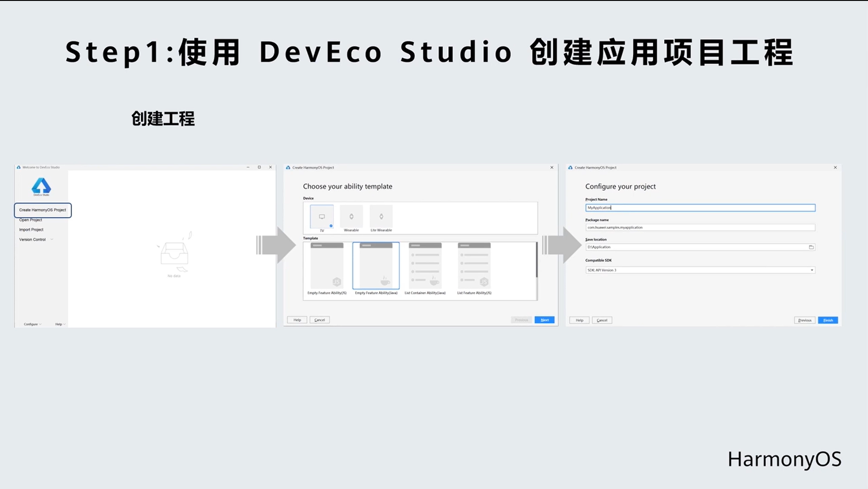868x489 pixels.
Task: Close the Welcome to DevEco Studio window
Action: [x=270, y=167]
